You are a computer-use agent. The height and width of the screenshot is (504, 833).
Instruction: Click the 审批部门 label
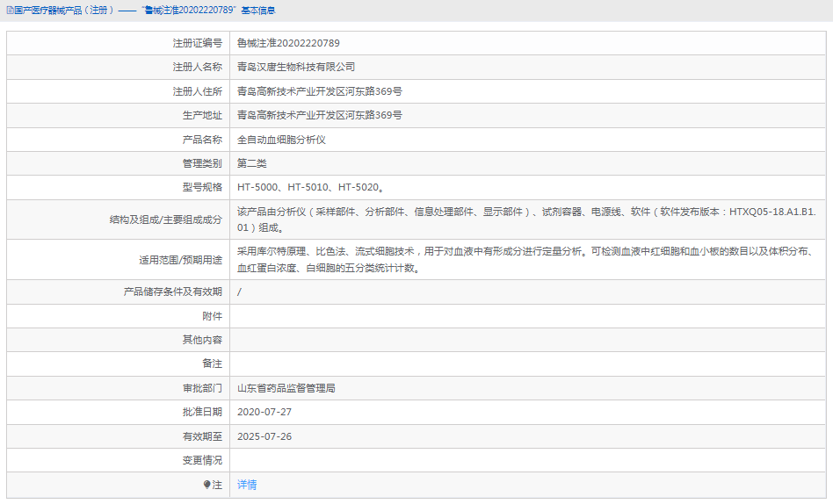202,388
